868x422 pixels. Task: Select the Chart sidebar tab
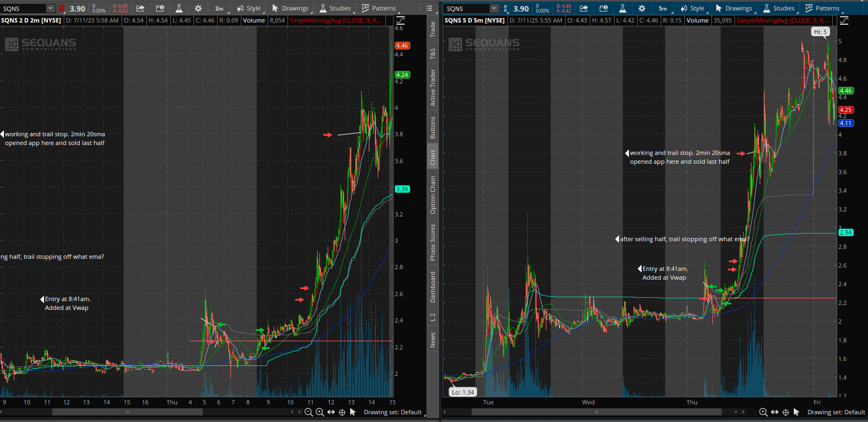pos(433,157)
